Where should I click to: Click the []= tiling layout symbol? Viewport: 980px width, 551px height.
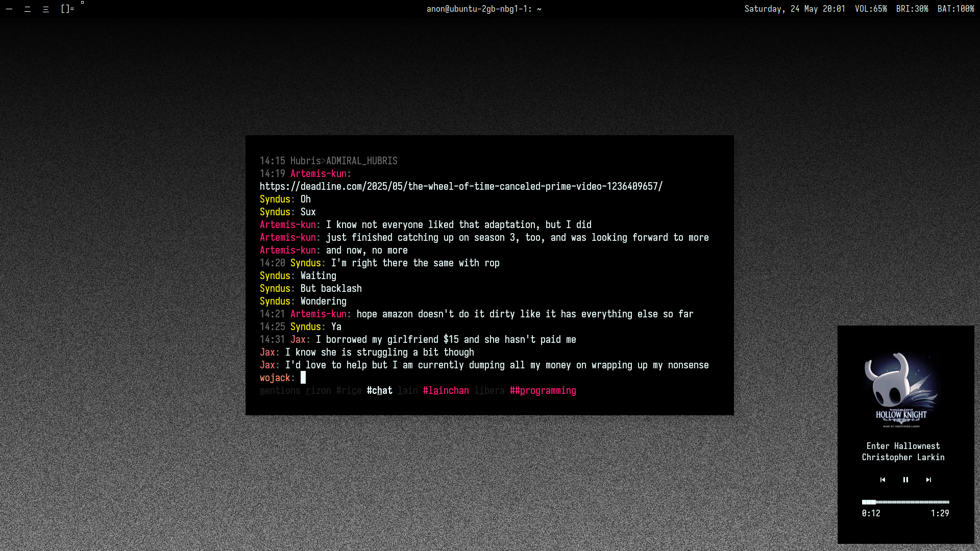click(x=67, y=9)
